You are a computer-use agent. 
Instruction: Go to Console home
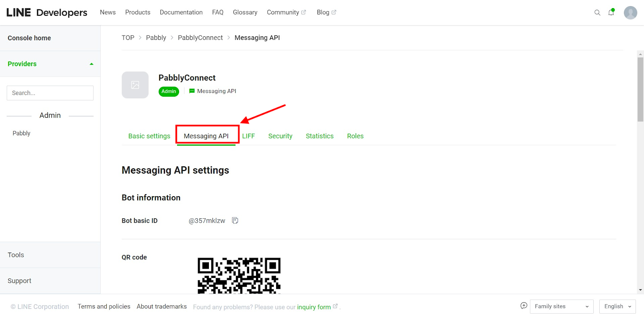(x=29, y=38)
